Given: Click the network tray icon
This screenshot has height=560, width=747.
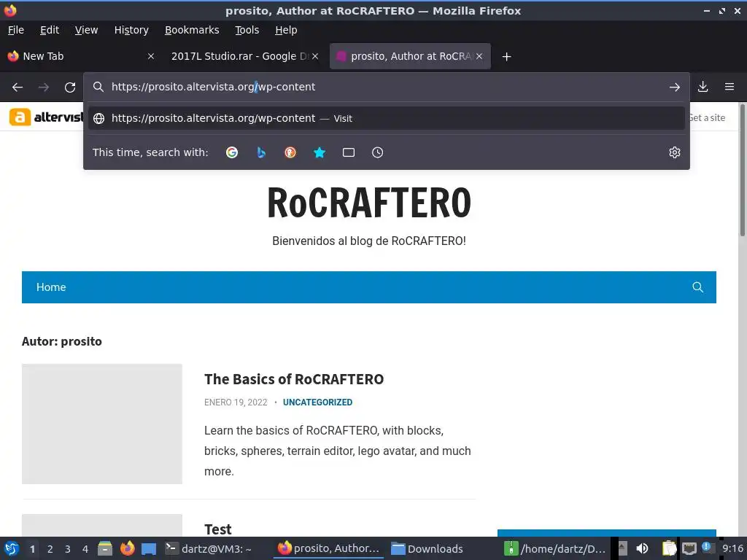Looking at the screenshot, I should point(689,548).
